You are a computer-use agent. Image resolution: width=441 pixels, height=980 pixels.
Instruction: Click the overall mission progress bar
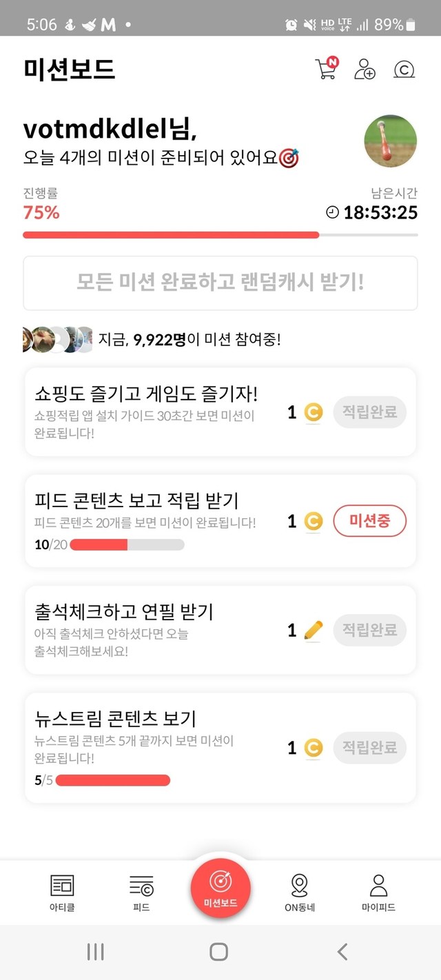220,235
